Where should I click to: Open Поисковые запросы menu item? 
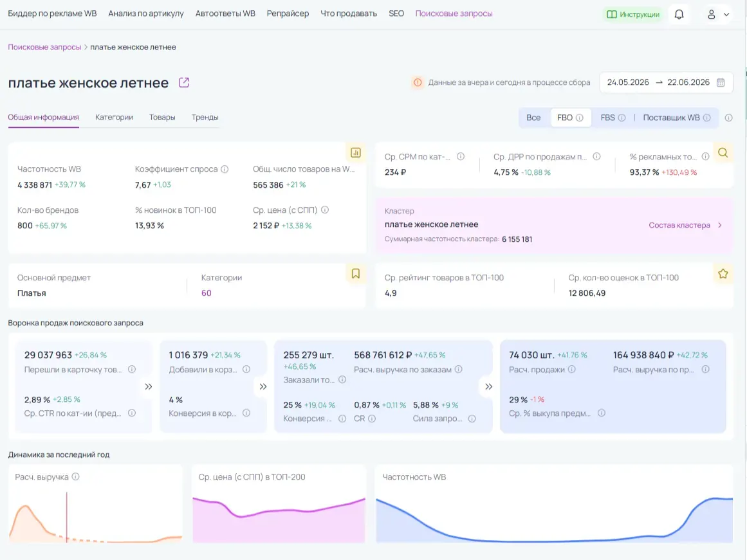[x=454, y=14]
